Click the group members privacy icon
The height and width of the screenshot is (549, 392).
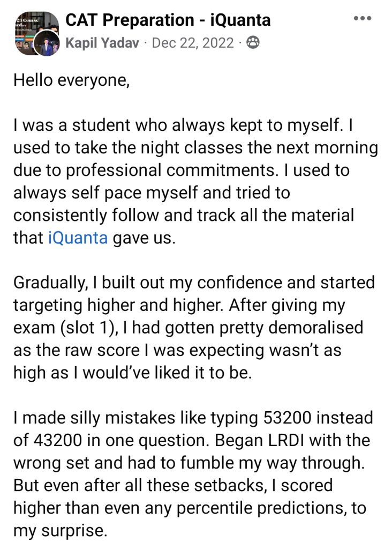click(x=253, y=43)
